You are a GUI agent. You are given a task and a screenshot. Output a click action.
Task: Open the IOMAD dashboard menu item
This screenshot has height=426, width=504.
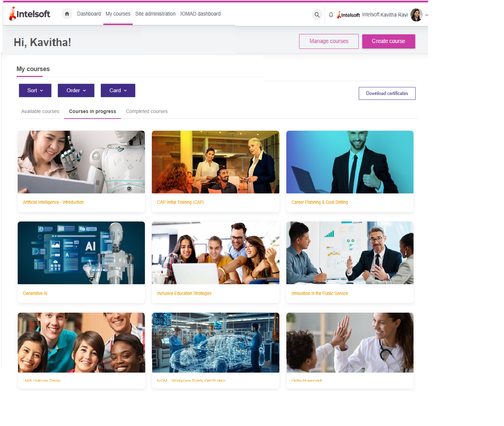click(x=200, y=14)
